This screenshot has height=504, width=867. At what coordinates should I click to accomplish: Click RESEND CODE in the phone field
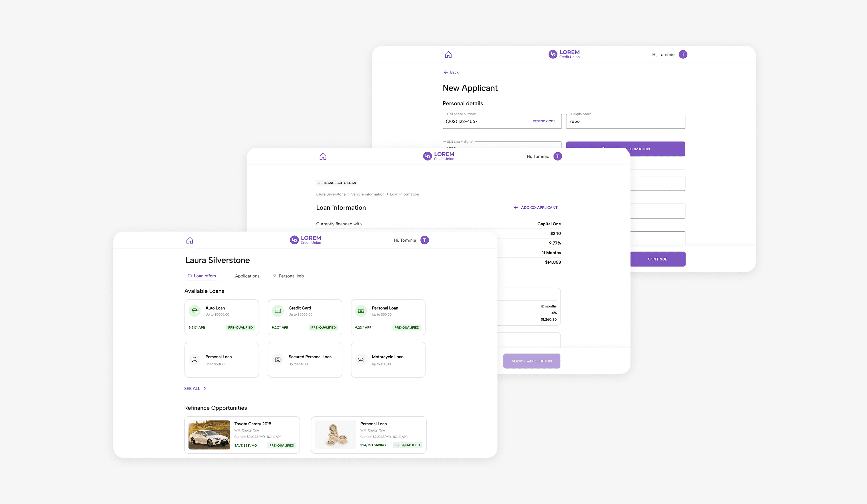(544, 121)
